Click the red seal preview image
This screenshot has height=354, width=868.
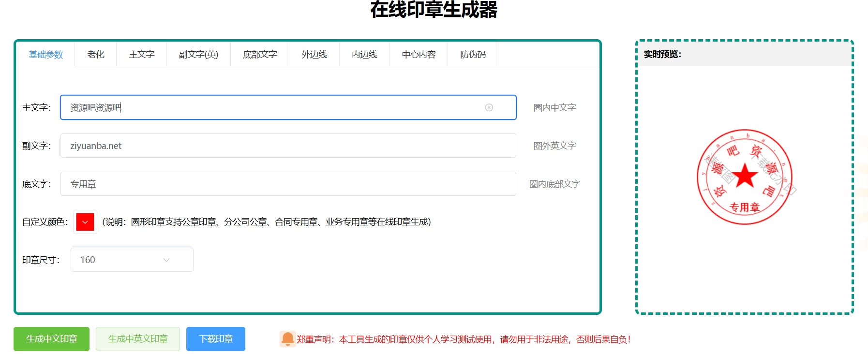click(x=745, y=177)
